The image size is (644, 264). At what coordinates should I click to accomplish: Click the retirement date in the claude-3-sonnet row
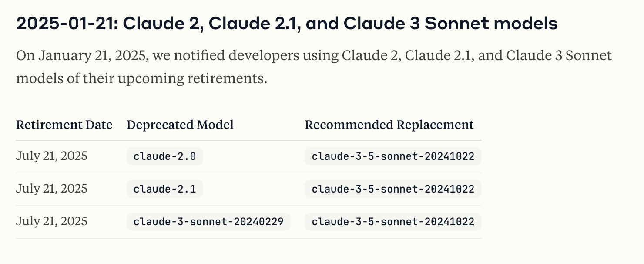click(x=52, y=221)
